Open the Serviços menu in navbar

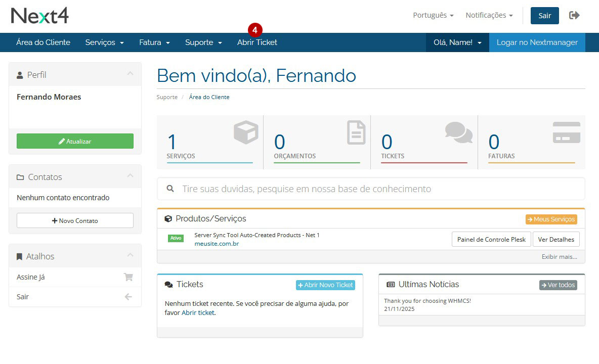pyautogui.click(x=104, y=42)
